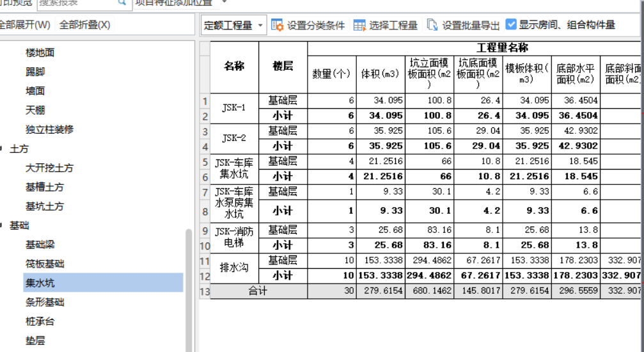Click the total volume cell 279.6154 under 体积
This screenshot has height=352, width=644.
381,291
